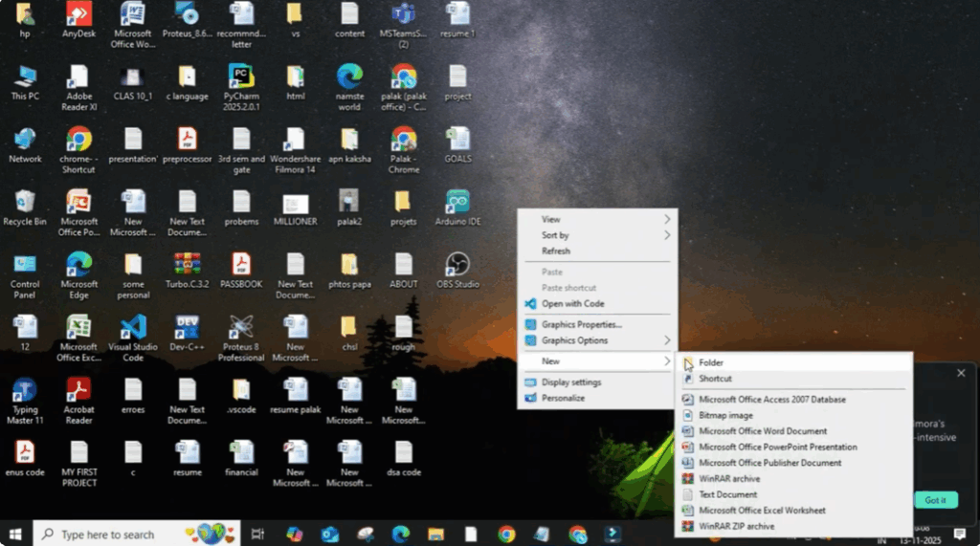
Task: Choose Open with Code
Action: pos(597,304)
